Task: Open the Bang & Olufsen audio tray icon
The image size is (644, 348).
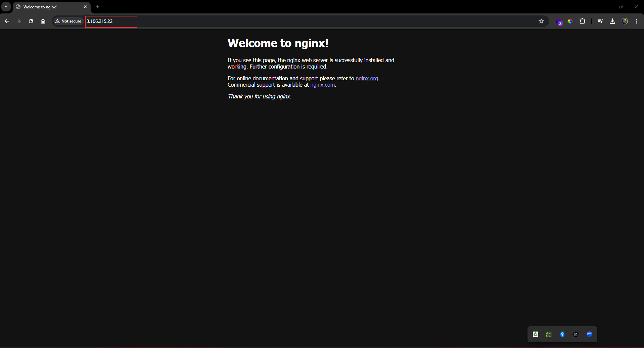Action: point(576,334)
